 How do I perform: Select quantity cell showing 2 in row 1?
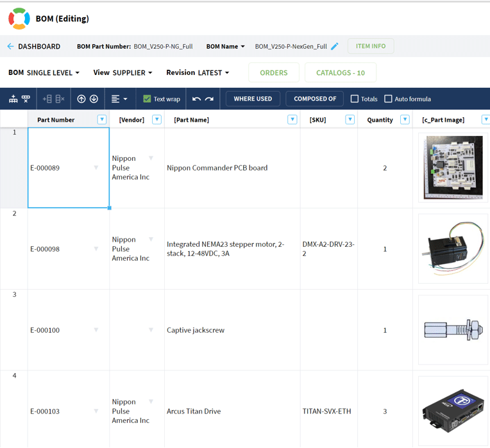[x=385, y=168]
